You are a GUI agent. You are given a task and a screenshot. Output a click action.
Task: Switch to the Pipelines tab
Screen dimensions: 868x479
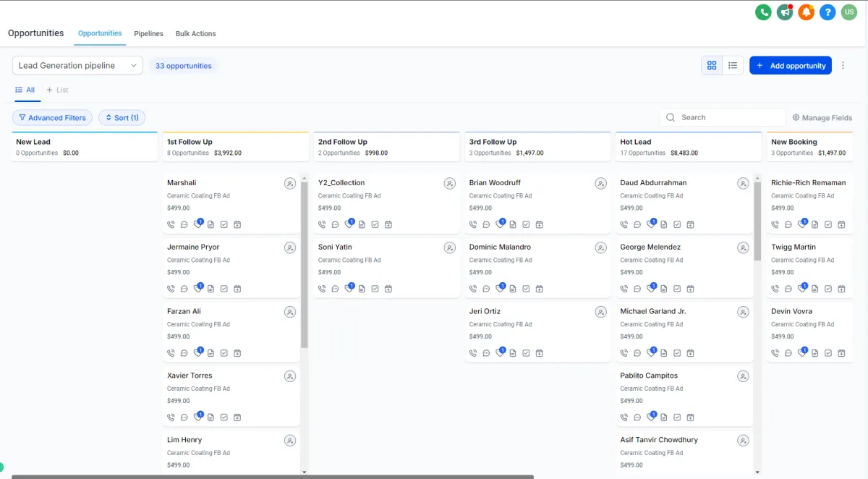coord(148,34)
